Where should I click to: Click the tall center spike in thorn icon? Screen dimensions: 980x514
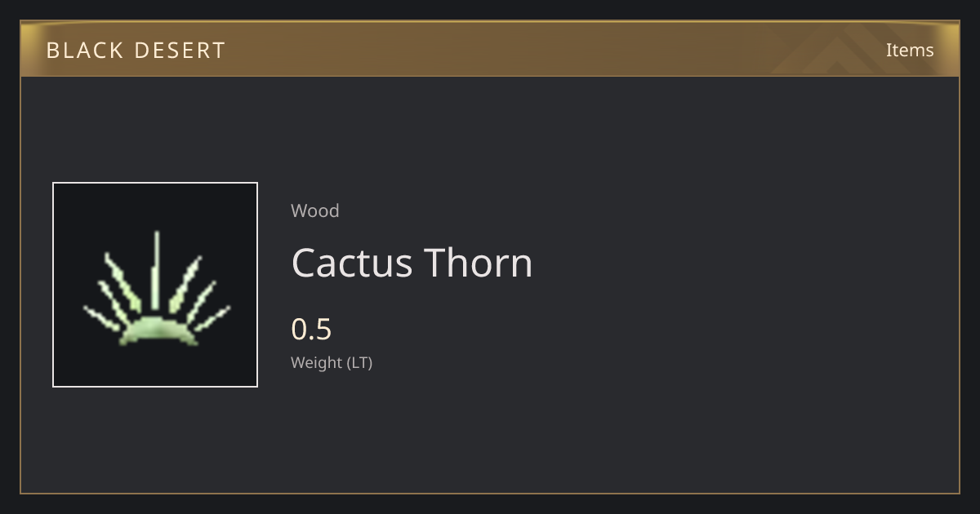pos(155,270)
